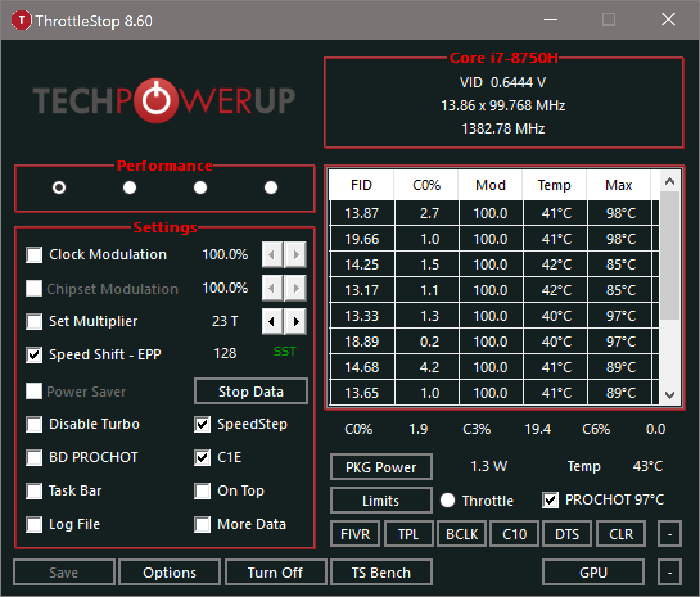
Task: Click the core table scrollbar thumb
Action: 670,255
